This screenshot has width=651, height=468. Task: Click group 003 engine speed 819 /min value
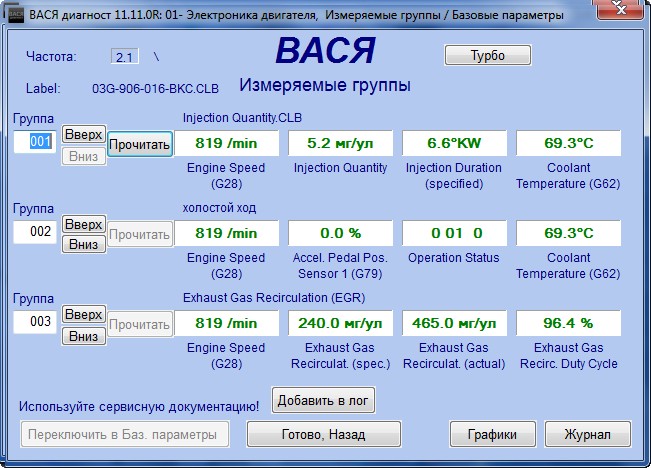click(x=226, y=323)
